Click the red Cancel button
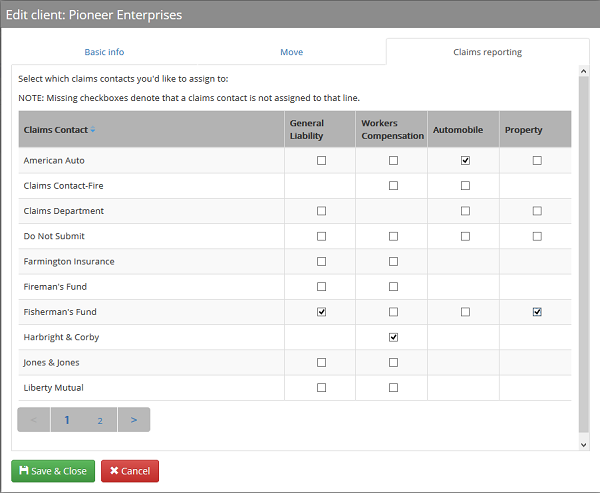600x493 pixels. coord(130,471)
